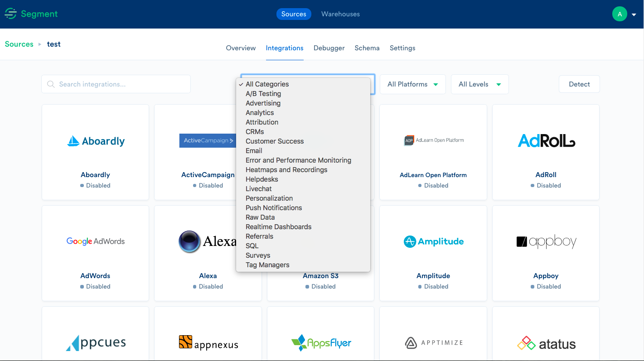This screenshot has height=361, width=644.
Task: Choose Heatmaps and Recordings
Action: [x=303, y=170]
